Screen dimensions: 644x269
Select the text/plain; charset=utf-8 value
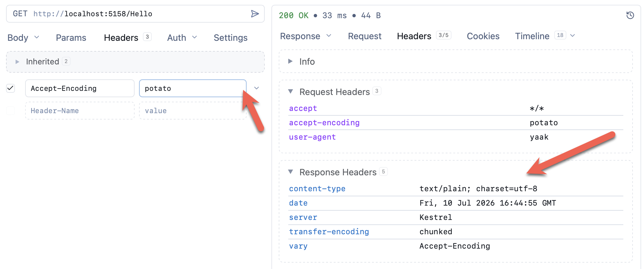pyautogui.click(x=478, y=189)
